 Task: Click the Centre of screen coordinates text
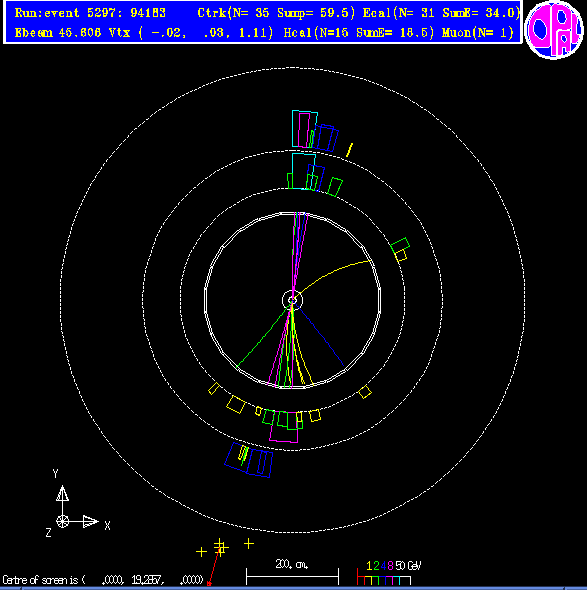tap(103, 579)
